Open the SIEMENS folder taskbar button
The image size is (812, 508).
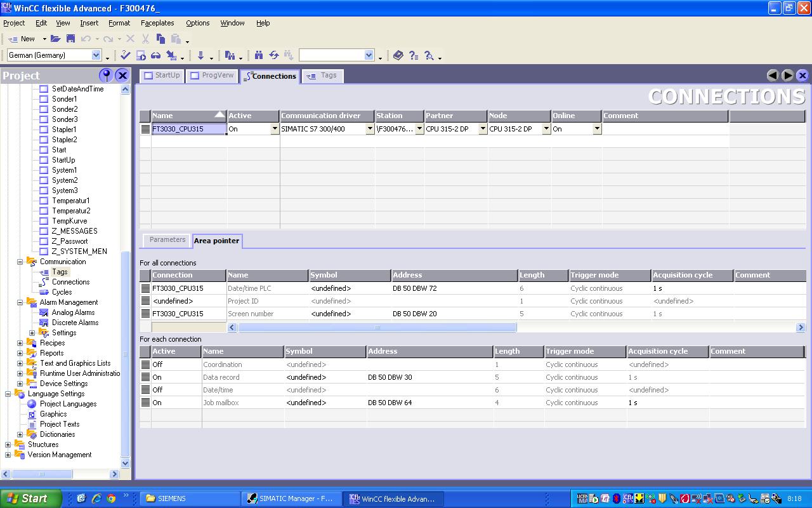tap(191, 498)
